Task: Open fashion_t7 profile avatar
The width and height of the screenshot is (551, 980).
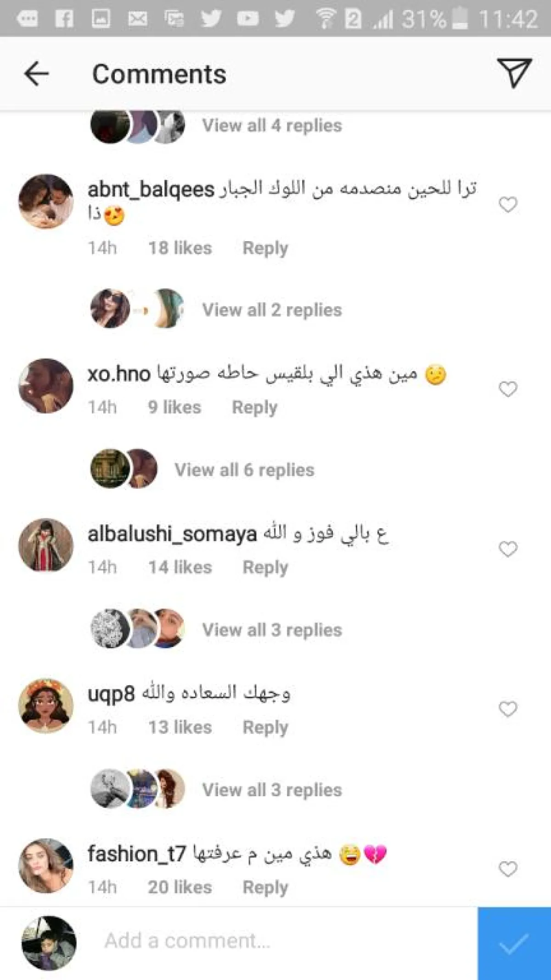Action: point(46,866)
